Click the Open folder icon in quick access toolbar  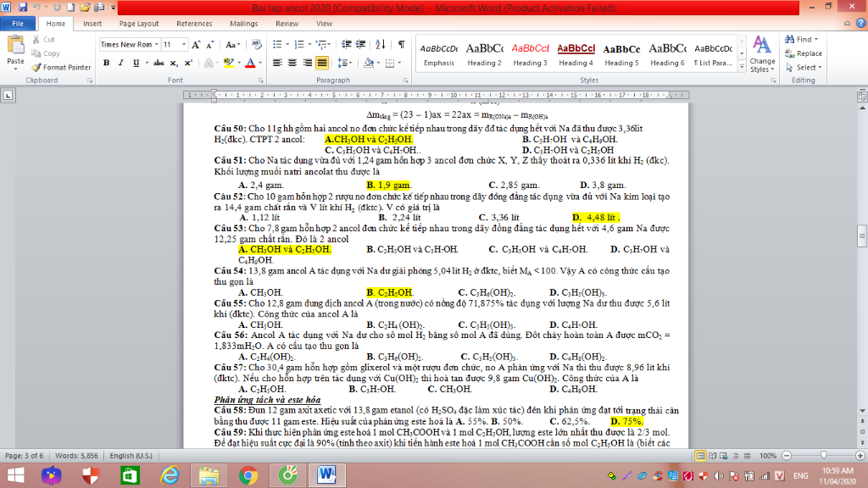click(85, 7)
